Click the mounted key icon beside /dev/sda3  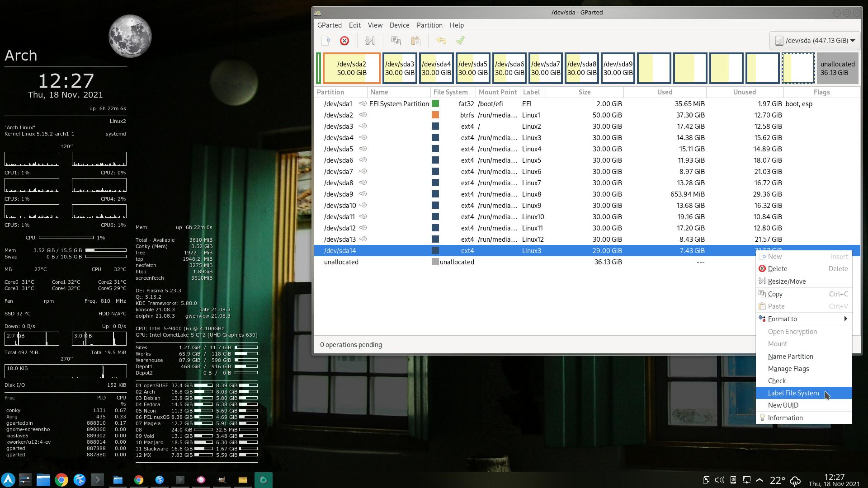[x=363, y=127]
